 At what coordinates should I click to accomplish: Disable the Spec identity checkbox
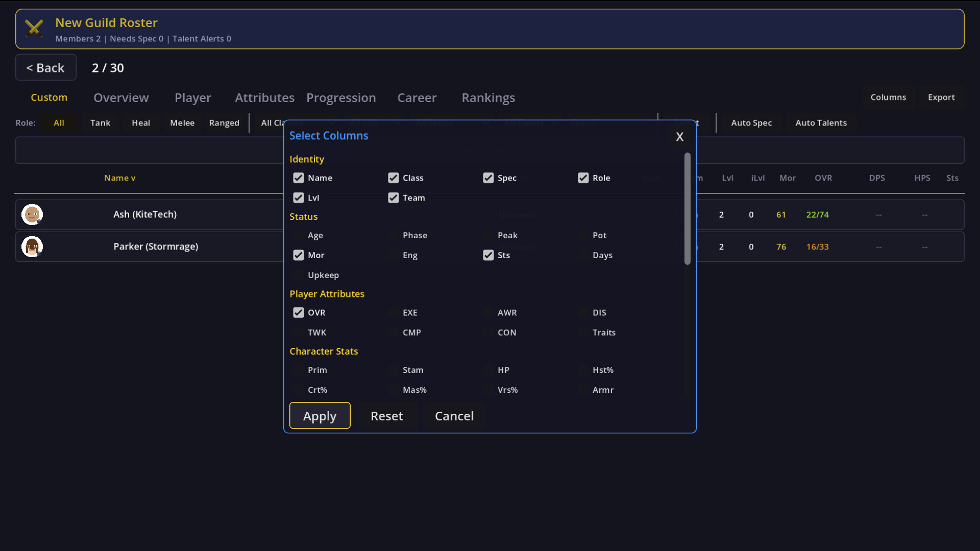click(488, 178)
